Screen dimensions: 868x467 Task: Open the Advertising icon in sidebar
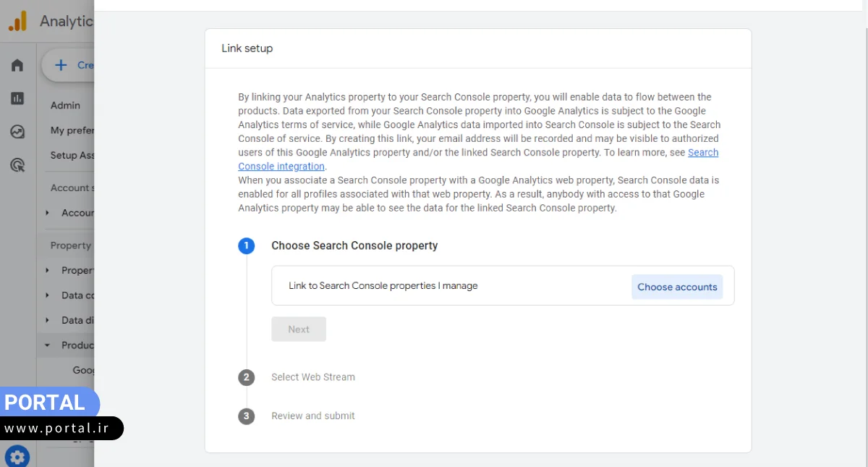[x=17, y=166]
